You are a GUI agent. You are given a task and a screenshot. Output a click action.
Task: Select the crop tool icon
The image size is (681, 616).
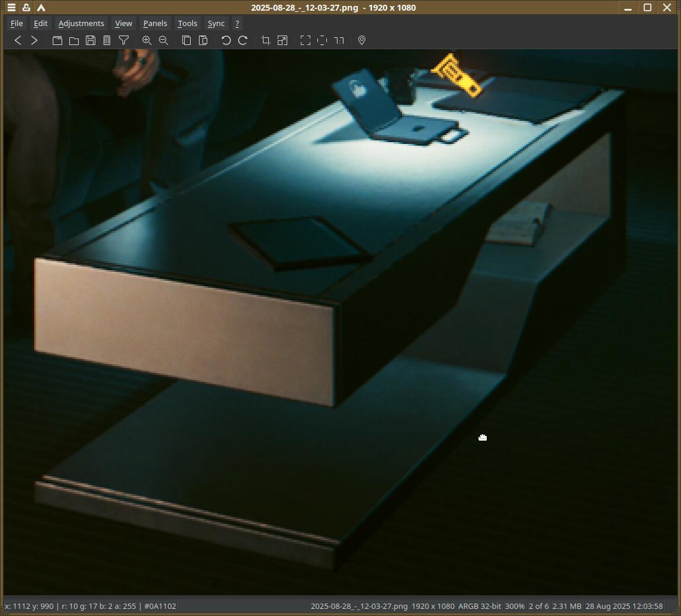266,40
